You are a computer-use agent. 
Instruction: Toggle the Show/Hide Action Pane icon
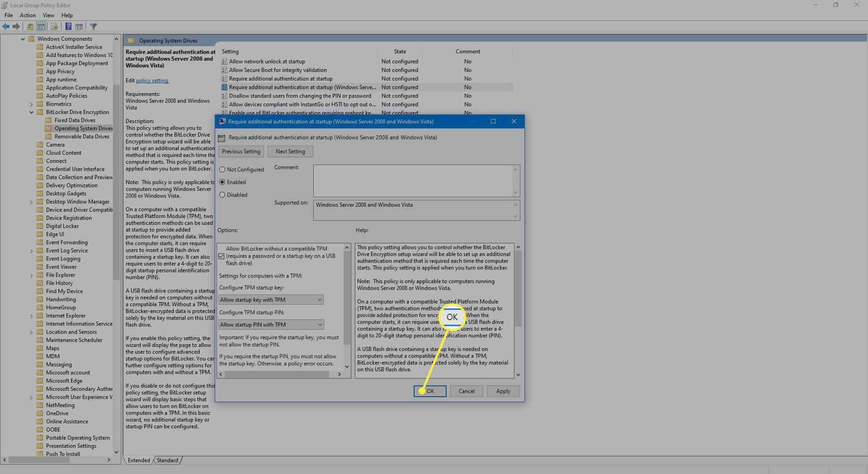click(79, 27)
